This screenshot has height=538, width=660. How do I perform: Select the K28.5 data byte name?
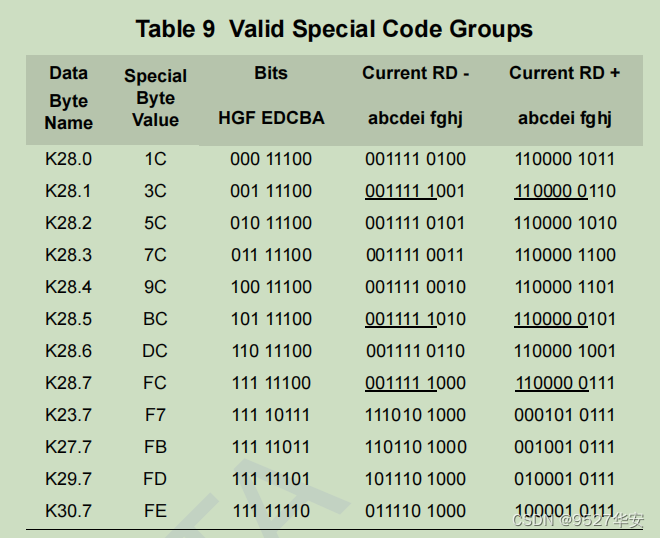click(68, 319)
